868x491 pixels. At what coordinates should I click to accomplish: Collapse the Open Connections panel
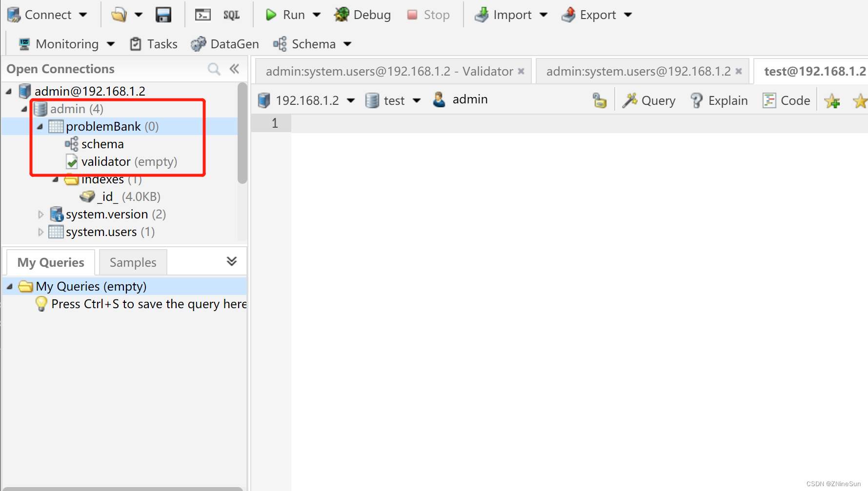click(x=235, y=69)
